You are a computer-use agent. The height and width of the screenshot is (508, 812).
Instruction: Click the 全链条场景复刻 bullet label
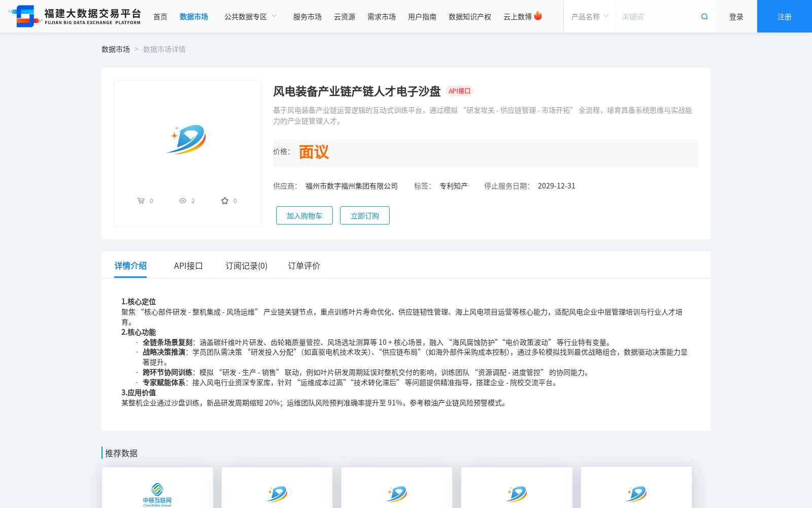pos(167,342)
